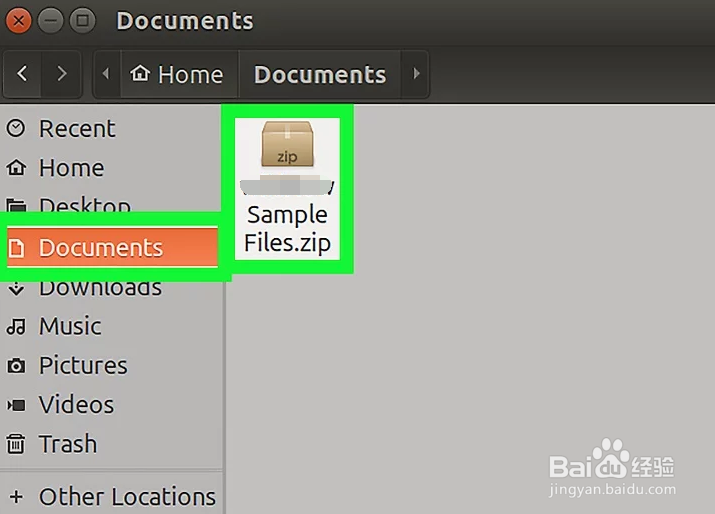Click the Trash bin icon in sidebar

click(x=16, y=444)
